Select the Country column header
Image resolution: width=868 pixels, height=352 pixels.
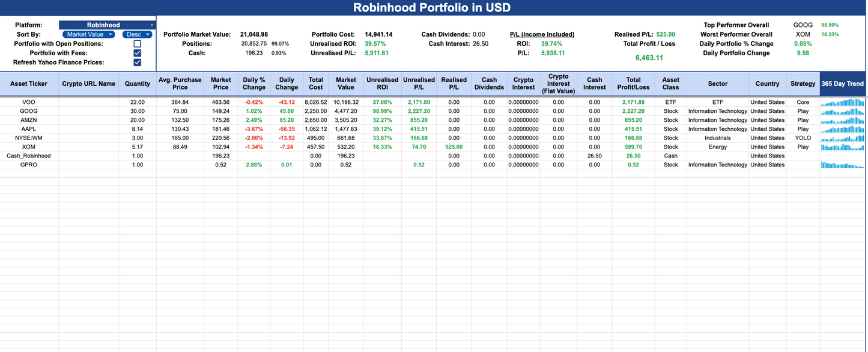[767, 83]
